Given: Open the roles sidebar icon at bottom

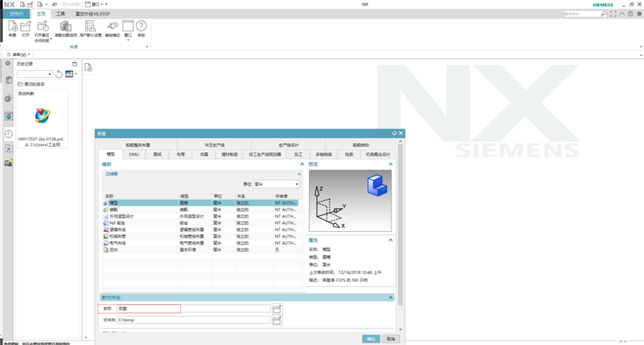Looking at the screenshot, I should (9, 163).
